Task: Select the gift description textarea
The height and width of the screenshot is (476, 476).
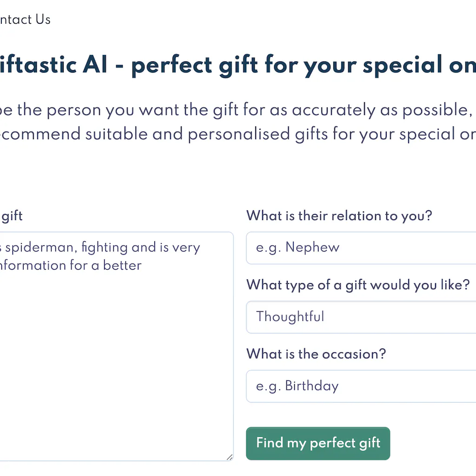Action: [x=116, y=344]
